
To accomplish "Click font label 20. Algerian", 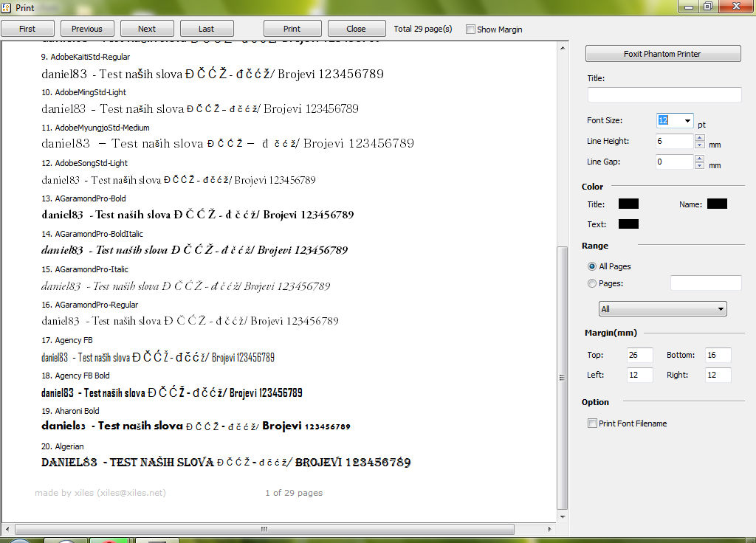I will (63, 446).
